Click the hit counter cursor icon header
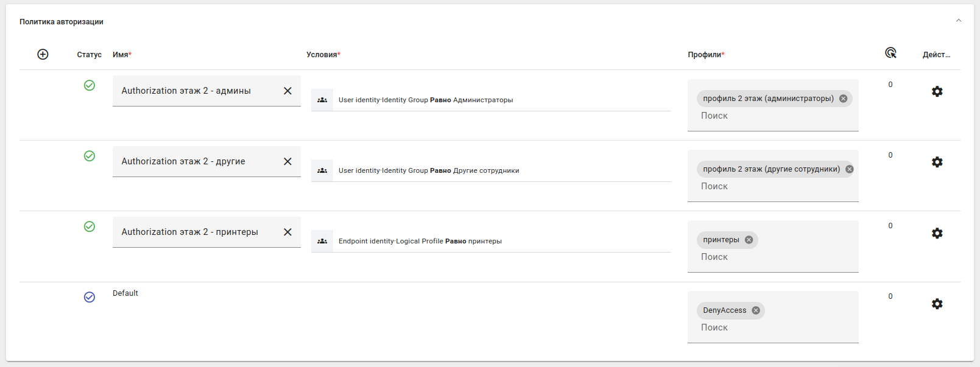Viewport: 980px width, 367px height. [x=890, y=53]
